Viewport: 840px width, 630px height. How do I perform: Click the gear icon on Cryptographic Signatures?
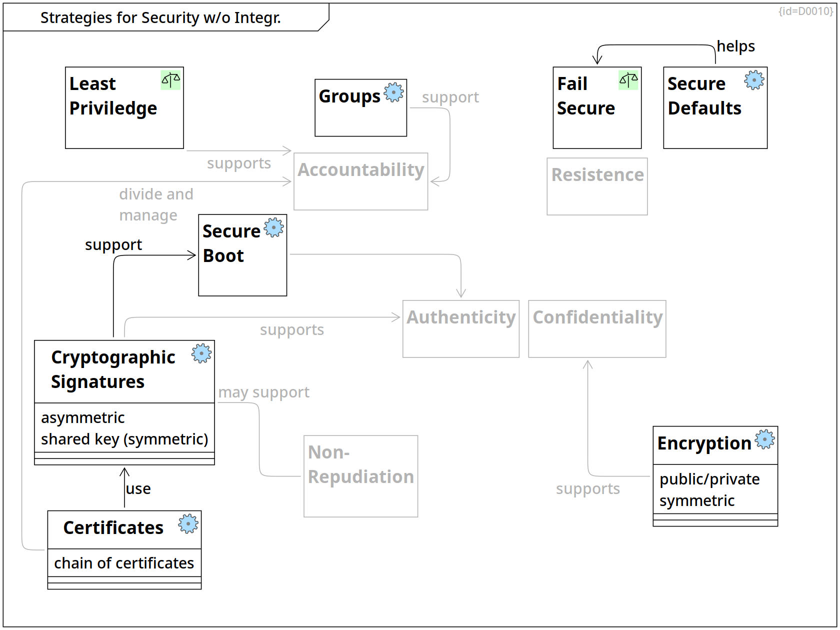[201, 353]
